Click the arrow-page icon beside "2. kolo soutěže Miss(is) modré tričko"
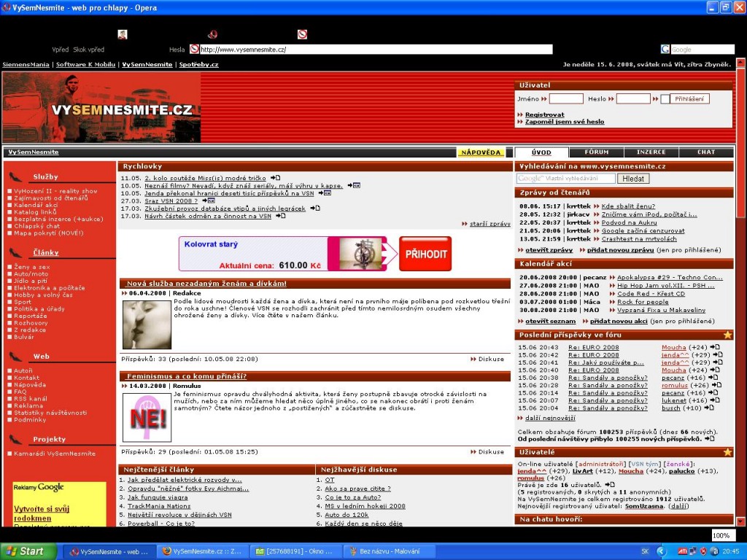This screenshot has height=560, width=747. coord(275,178)
